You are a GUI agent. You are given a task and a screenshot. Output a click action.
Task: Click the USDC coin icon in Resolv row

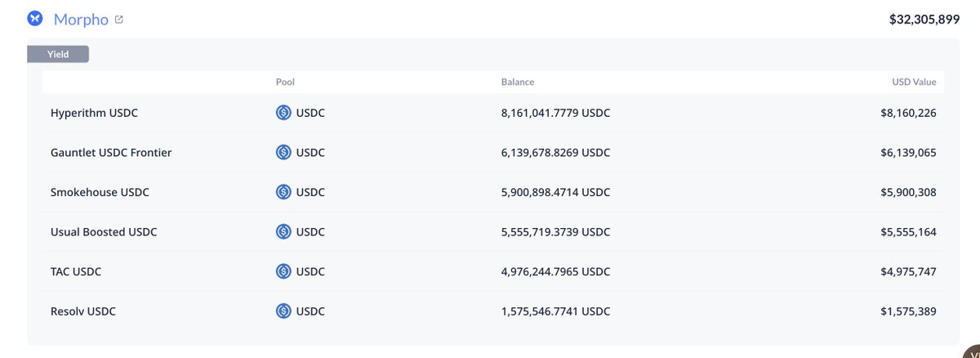click(x=283, y=311)
